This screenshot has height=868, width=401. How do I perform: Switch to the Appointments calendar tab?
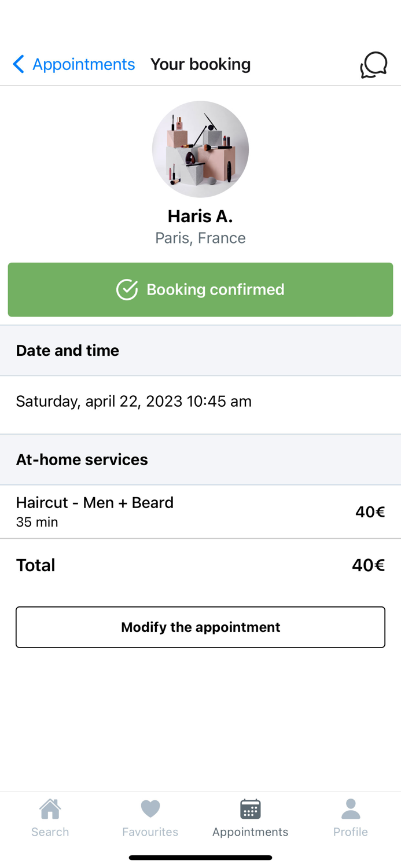click(250, 809)
